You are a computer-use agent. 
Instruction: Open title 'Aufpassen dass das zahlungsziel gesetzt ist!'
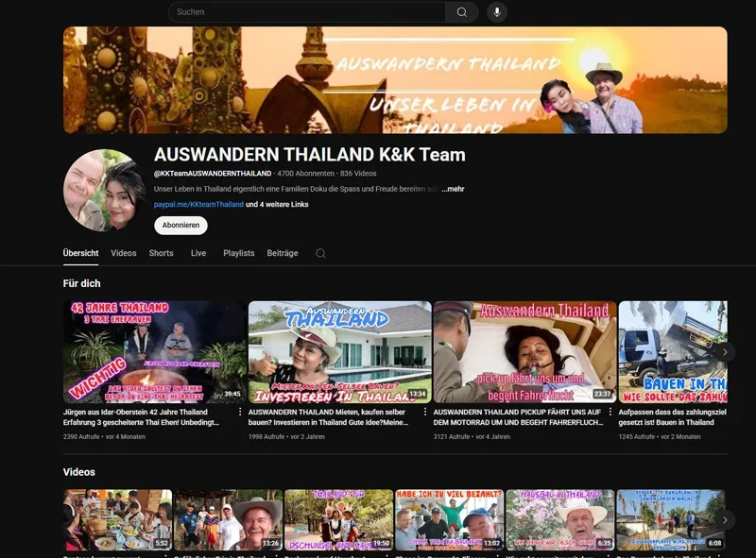point(672,417)
